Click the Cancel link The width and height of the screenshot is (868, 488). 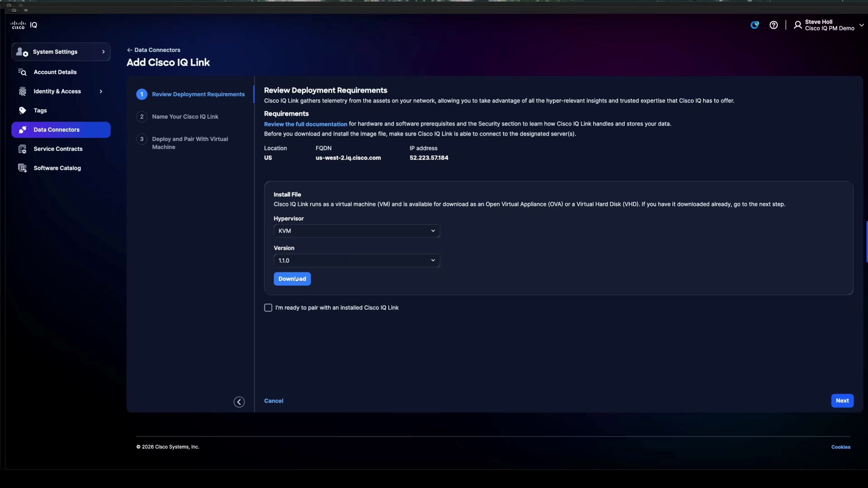[274, 401]
